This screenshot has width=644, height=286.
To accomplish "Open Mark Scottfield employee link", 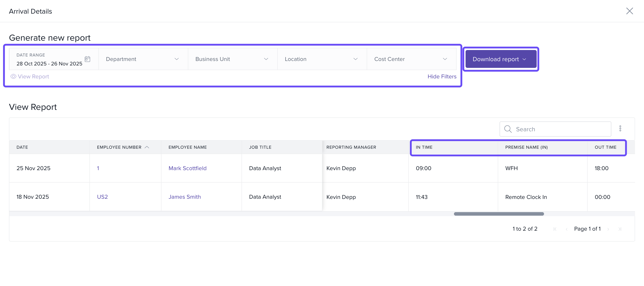I will coord(187,168).
